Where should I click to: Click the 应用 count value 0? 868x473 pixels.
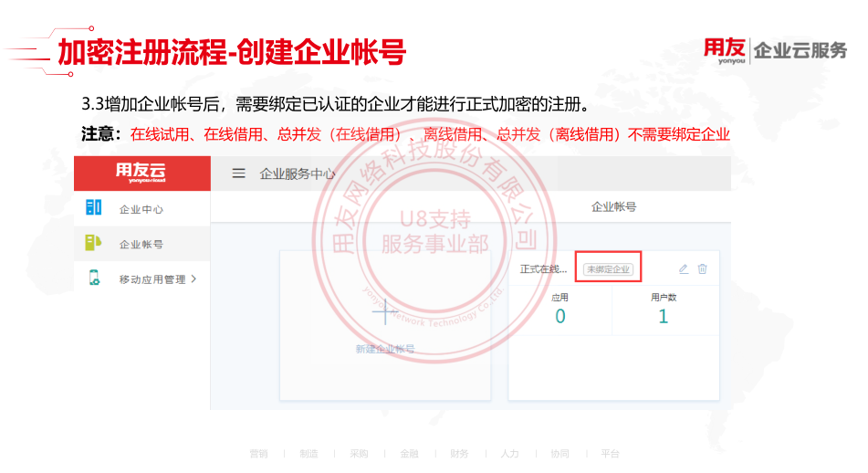[x=560, y=316]
